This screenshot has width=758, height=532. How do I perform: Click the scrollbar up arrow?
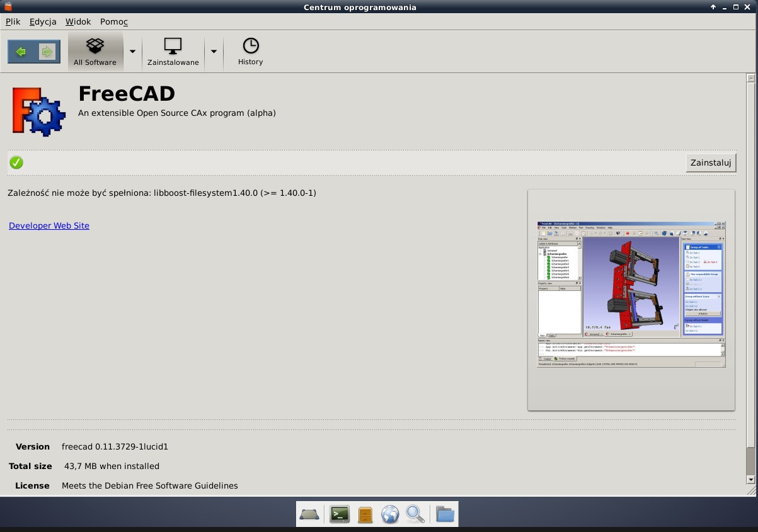(750, 78)
